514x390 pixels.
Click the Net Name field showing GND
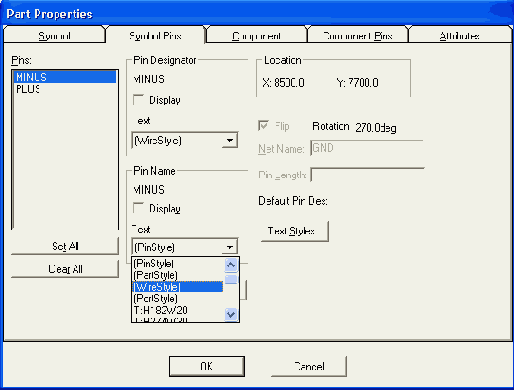367,148
